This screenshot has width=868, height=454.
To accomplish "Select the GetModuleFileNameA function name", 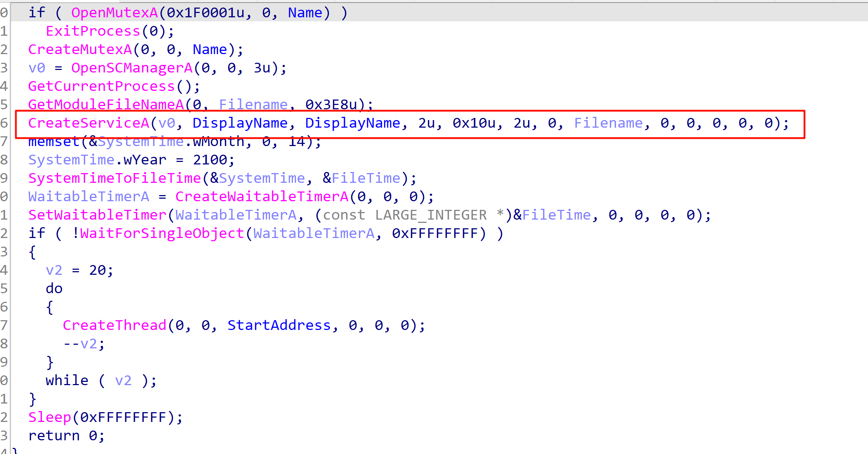I will coord(106,105).
